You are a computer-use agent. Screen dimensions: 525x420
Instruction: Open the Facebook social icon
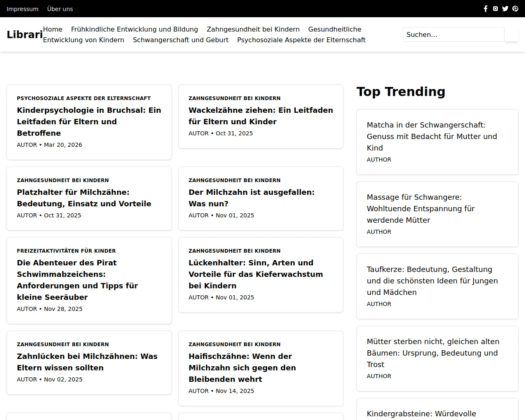click(x=486, y=9)
